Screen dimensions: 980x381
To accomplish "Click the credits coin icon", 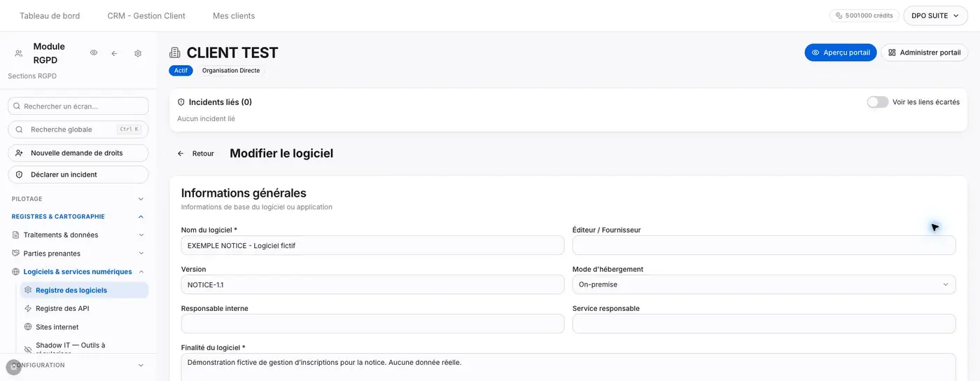I will pos(839,15).
